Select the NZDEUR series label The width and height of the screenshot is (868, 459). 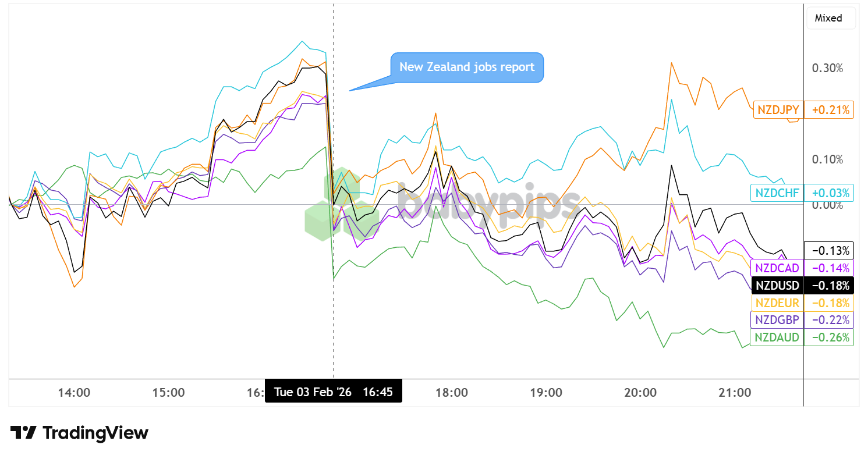coord(777,303)
